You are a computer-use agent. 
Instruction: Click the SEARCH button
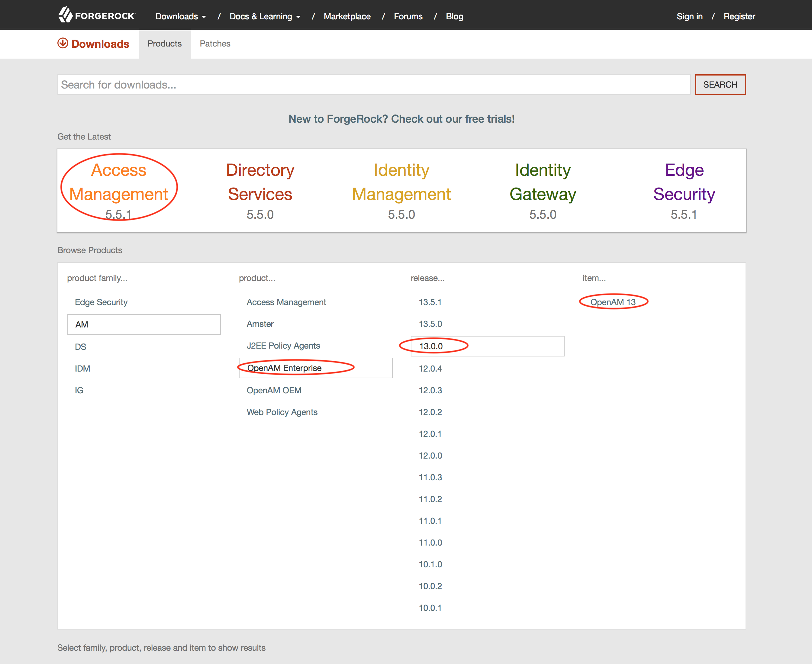point(720,85)
